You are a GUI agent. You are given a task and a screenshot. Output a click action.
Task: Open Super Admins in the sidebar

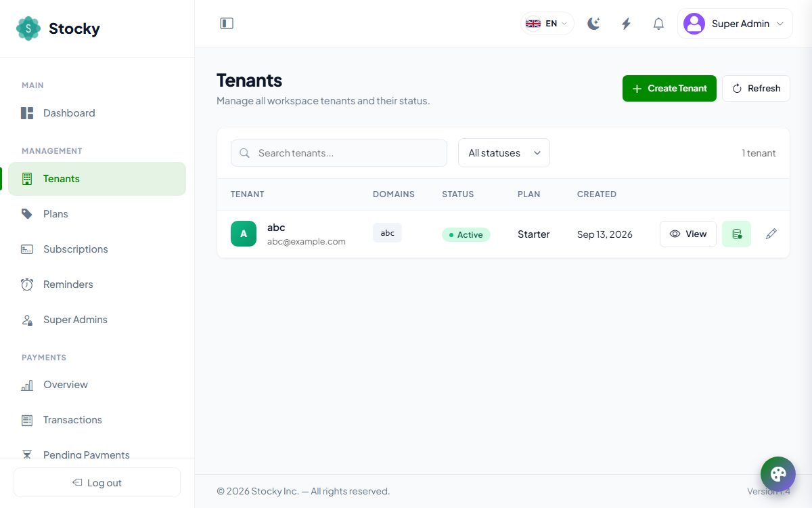(x=97, y=320)
